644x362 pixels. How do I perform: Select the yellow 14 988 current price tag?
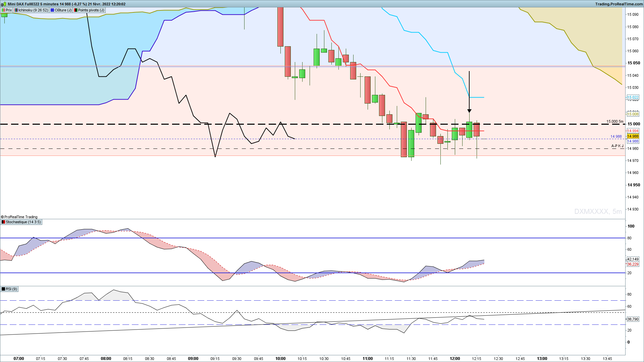coord(633,136)
